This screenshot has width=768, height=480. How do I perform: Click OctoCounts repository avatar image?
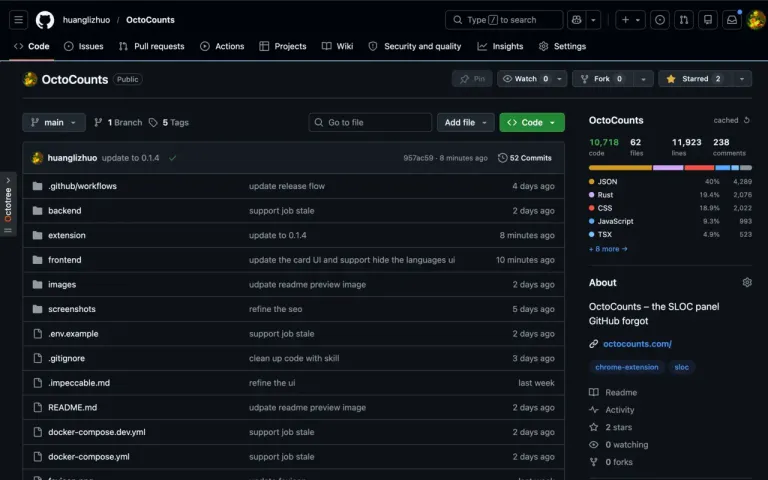pyautogui.click(x=30, y=79)
